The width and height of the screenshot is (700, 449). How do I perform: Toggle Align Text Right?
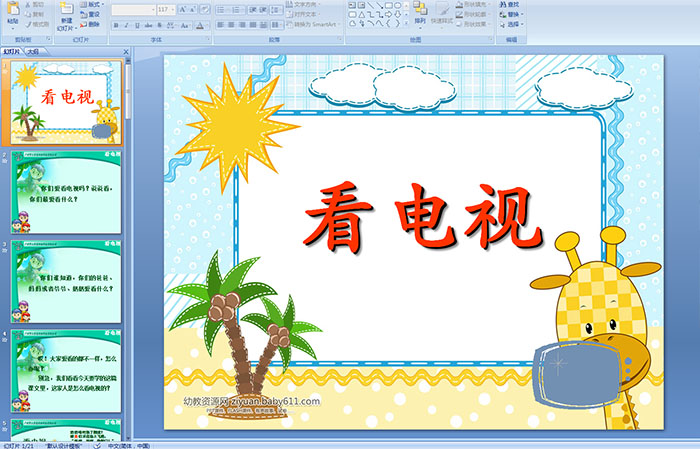(242, 25)
